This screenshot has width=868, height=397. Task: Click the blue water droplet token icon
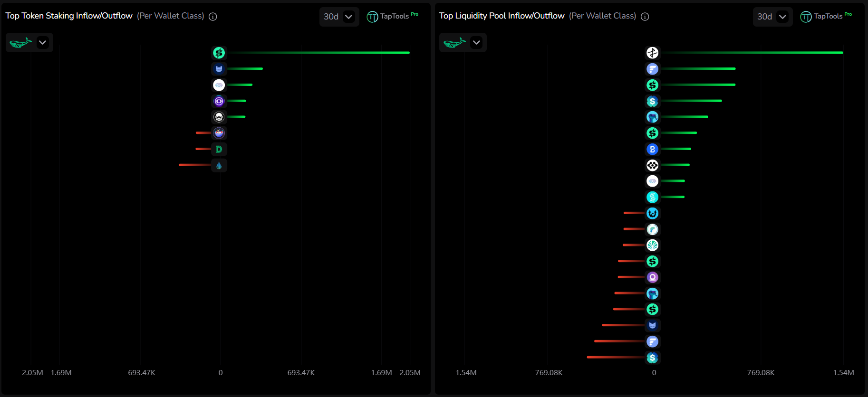point(219,165)
